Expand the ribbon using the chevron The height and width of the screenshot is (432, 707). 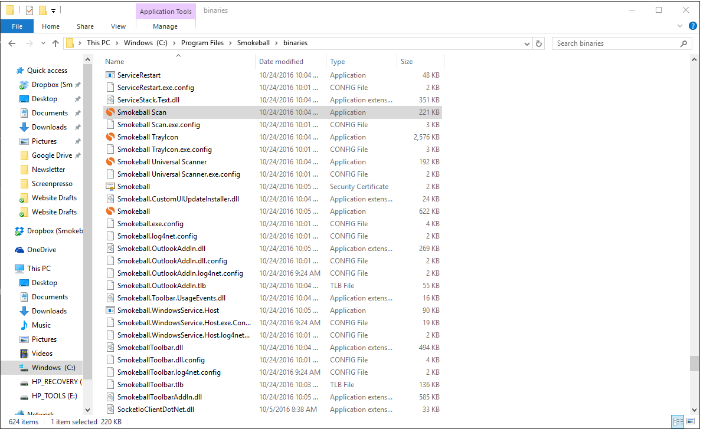[680, 26]
